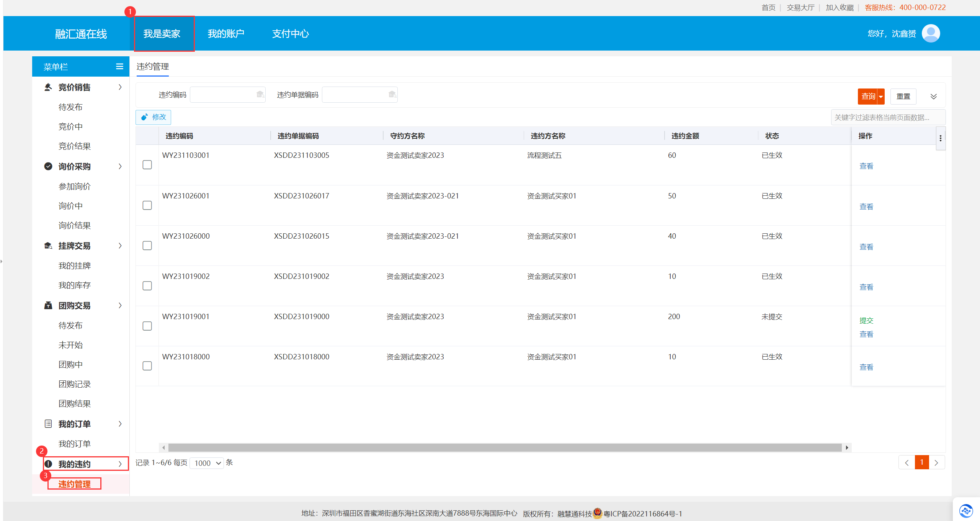The width and height of the screenshot is (980, 521).
Task: Select the checkbox for WY231026001
Action: [x=147, y=205]
